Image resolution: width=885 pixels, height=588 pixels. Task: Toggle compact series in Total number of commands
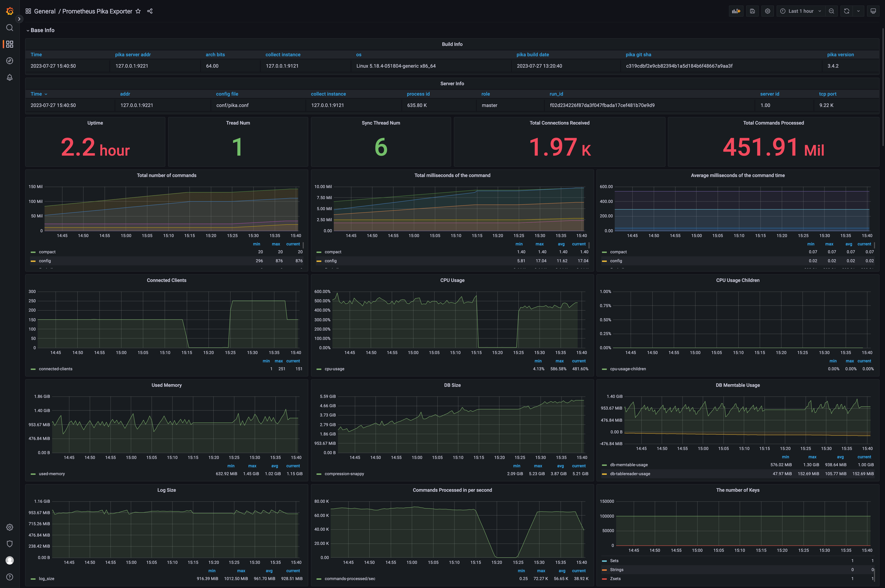(47, 252)
